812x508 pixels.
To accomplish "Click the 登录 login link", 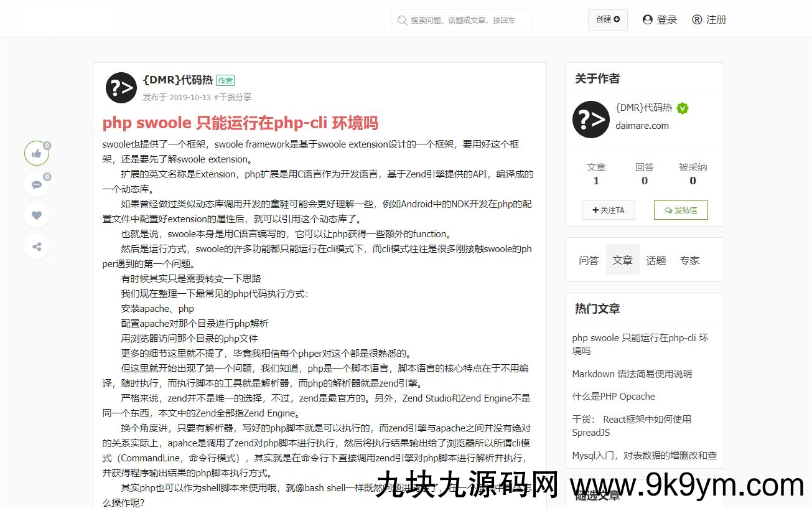I will click(660, 20).
